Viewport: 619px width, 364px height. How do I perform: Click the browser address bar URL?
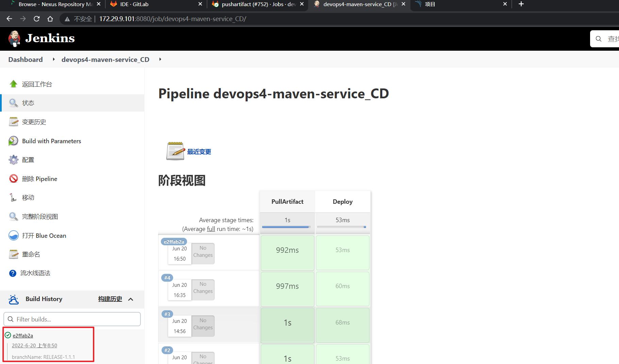click(173, 19)
